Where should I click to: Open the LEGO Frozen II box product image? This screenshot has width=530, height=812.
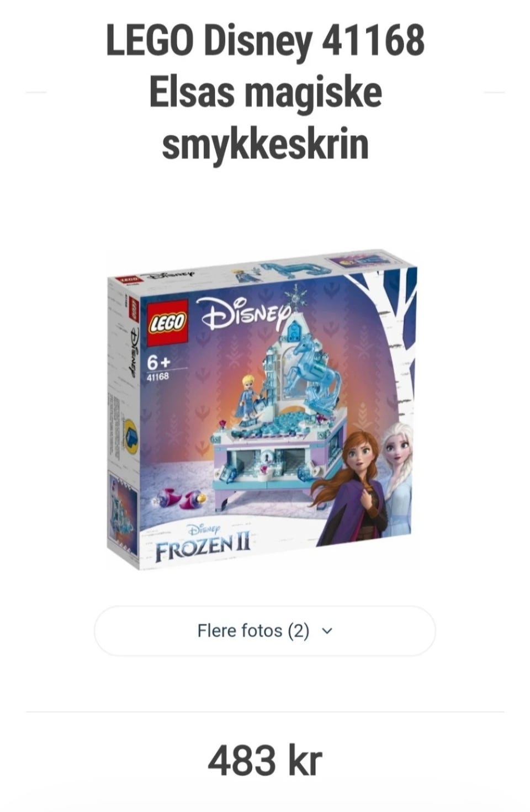(262, 410)
